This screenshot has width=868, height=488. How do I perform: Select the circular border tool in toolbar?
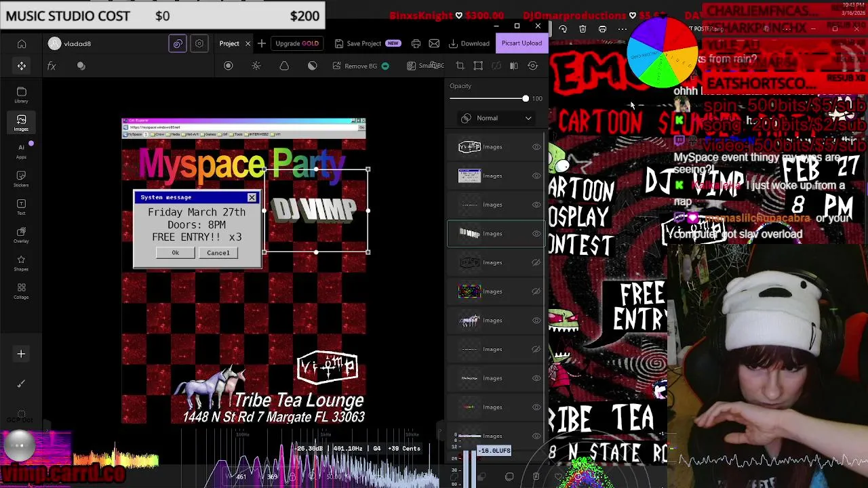tap(229, 66)
